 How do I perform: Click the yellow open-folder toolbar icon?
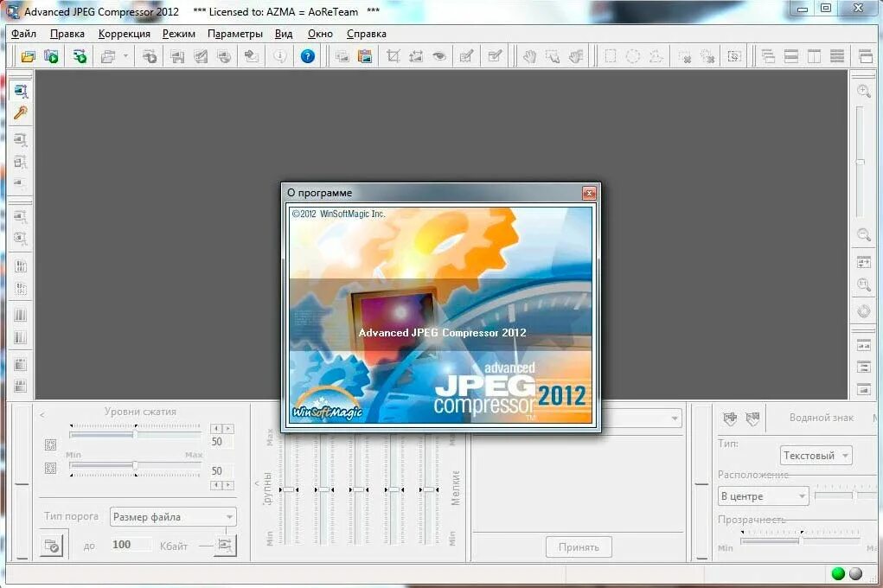[28, 56]
